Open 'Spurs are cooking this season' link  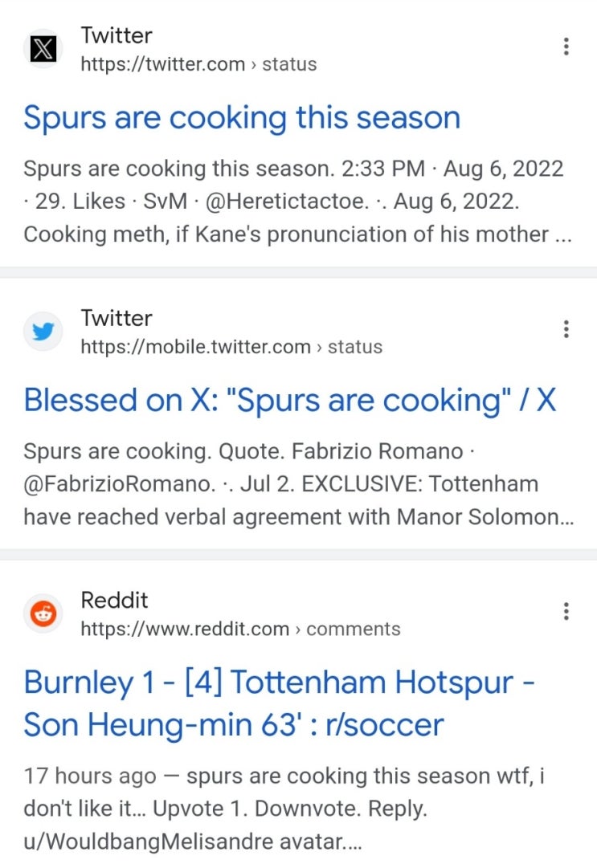click(242, 118)
